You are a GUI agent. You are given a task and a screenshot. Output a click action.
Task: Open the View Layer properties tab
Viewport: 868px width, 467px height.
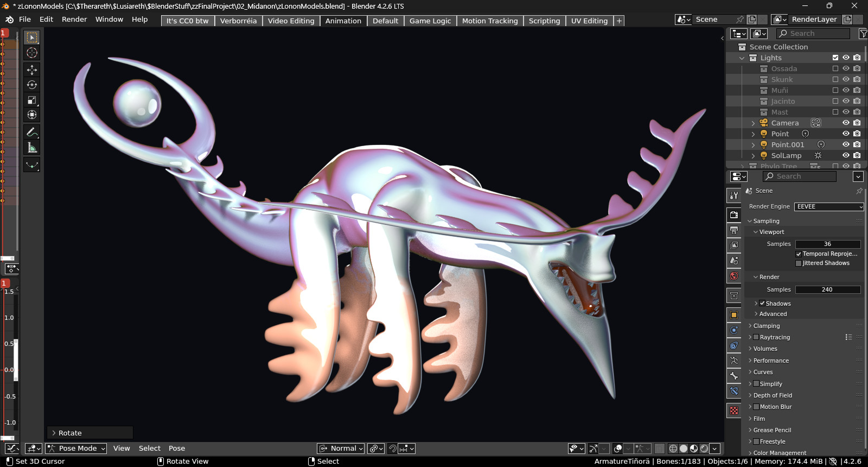point(734,245)
